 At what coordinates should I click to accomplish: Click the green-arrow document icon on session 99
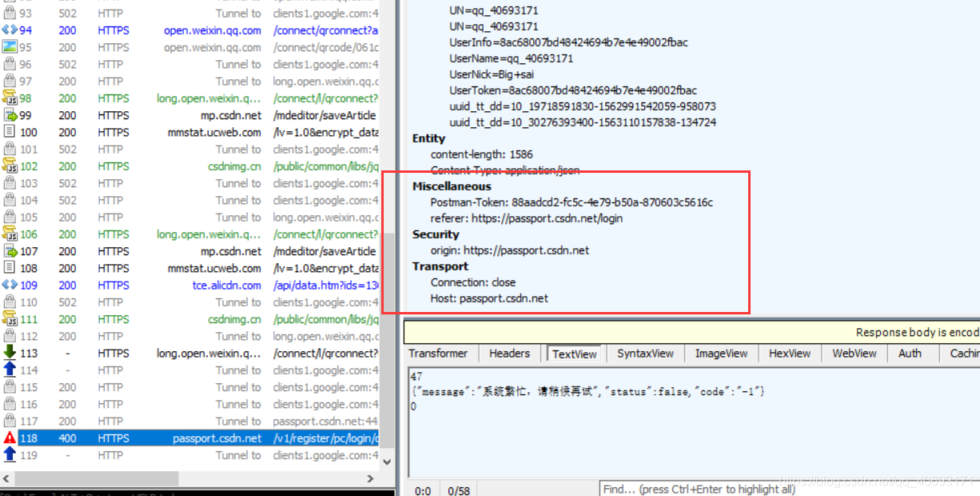10,115
